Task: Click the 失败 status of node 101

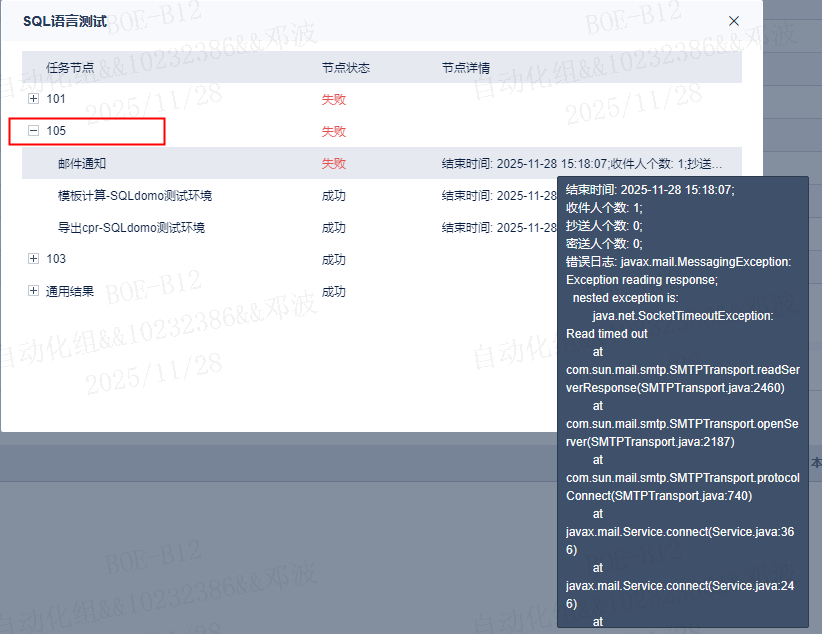Action: 333,99
